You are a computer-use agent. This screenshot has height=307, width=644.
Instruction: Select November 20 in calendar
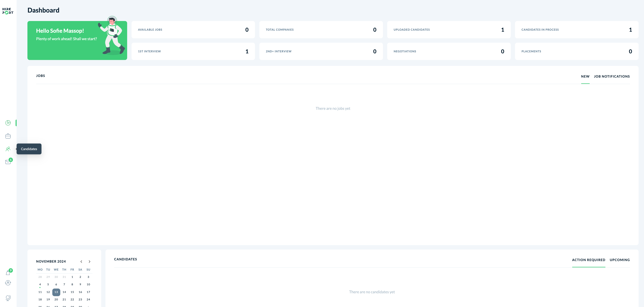click(x=56, y=300)
